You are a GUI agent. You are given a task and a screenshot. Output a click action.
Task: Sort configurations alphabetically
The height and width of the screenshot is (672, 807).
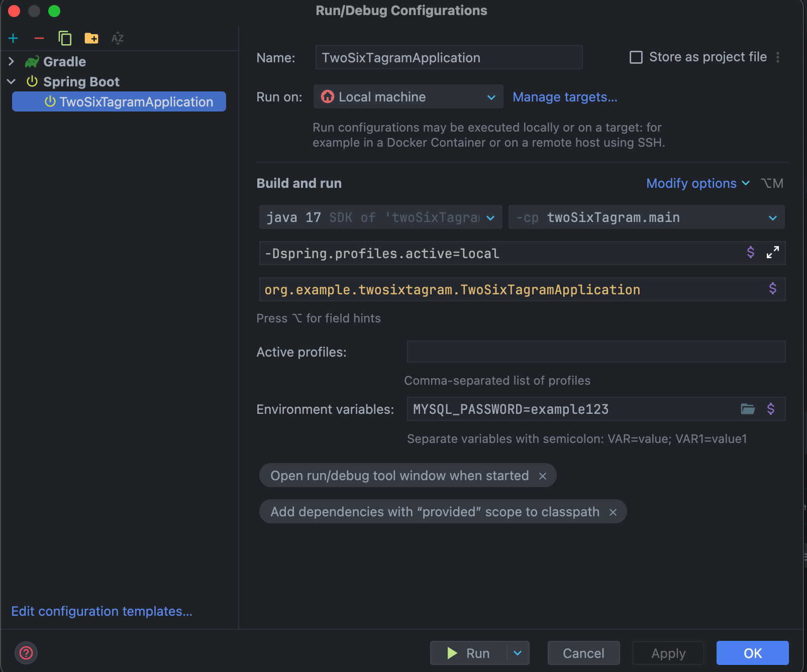[118, 38]
